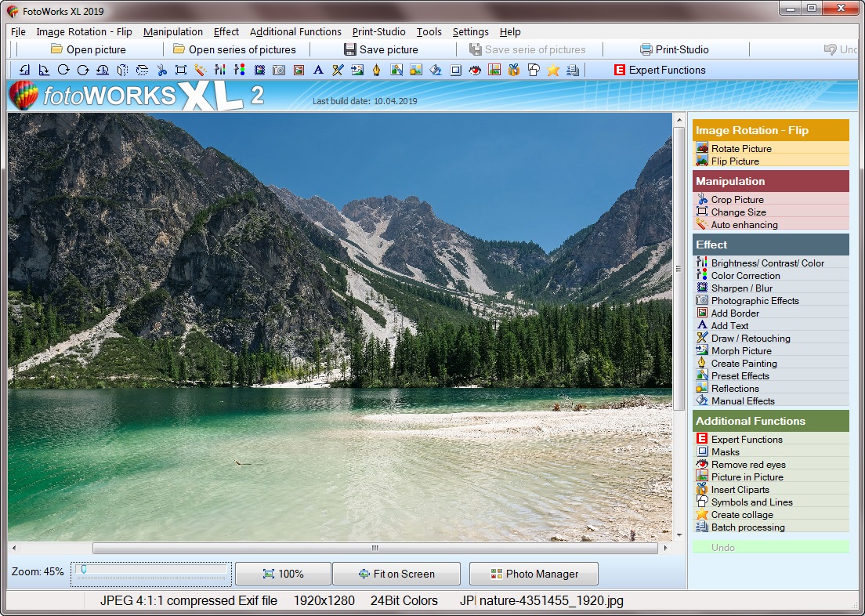Open Batch processing from the toolbar
The height and width of the screenshot is (616, 865).
pyautogui.click(x=571, y=70)
